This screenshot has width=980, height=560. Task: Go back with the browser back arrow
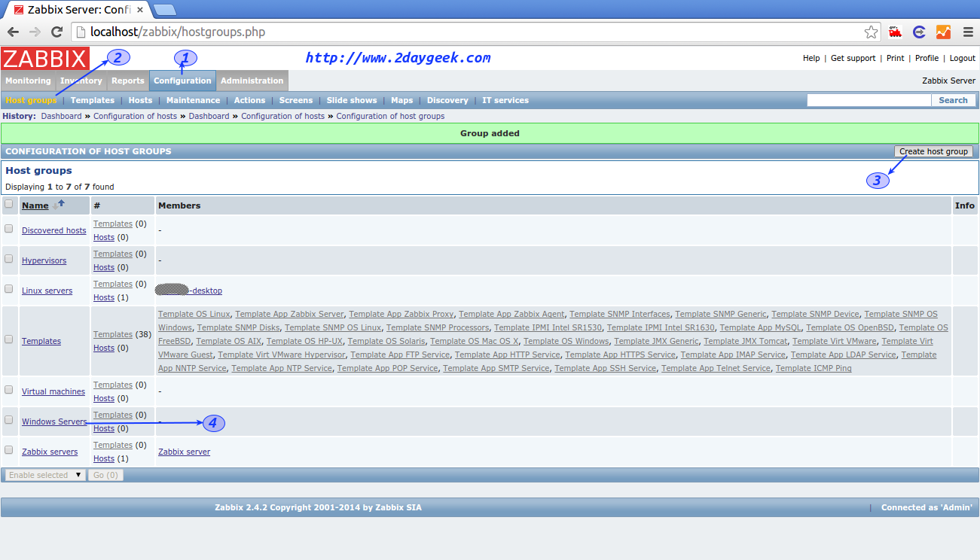coord(13,32)
